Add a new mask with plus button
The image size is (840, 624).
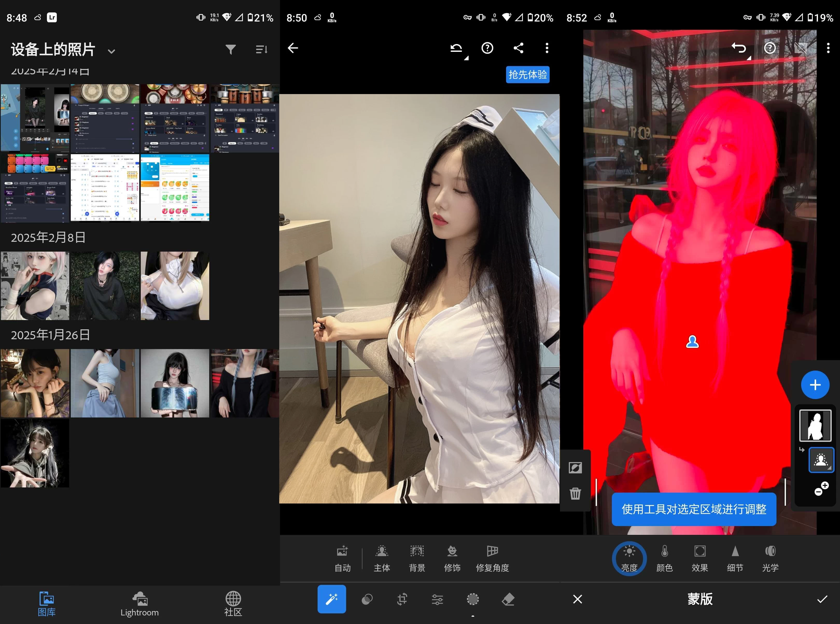tap(815, 385)
